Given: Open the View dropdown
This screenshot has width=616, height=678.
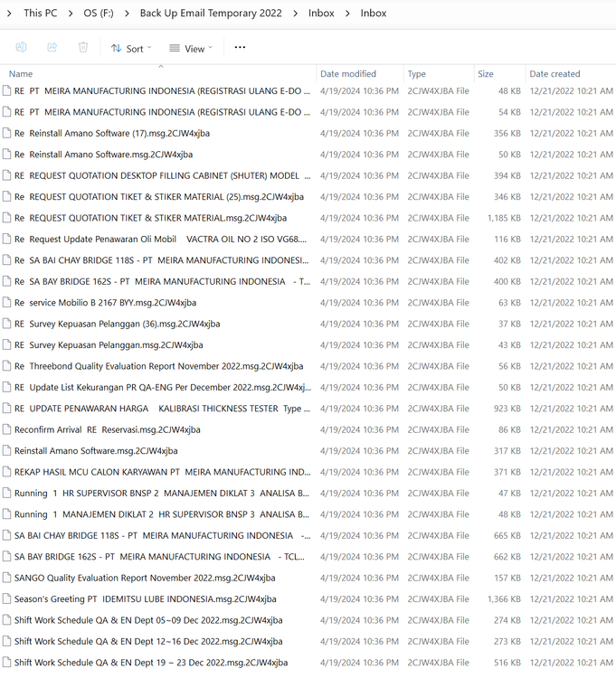Looking at the screenshot, I should 191,49.
